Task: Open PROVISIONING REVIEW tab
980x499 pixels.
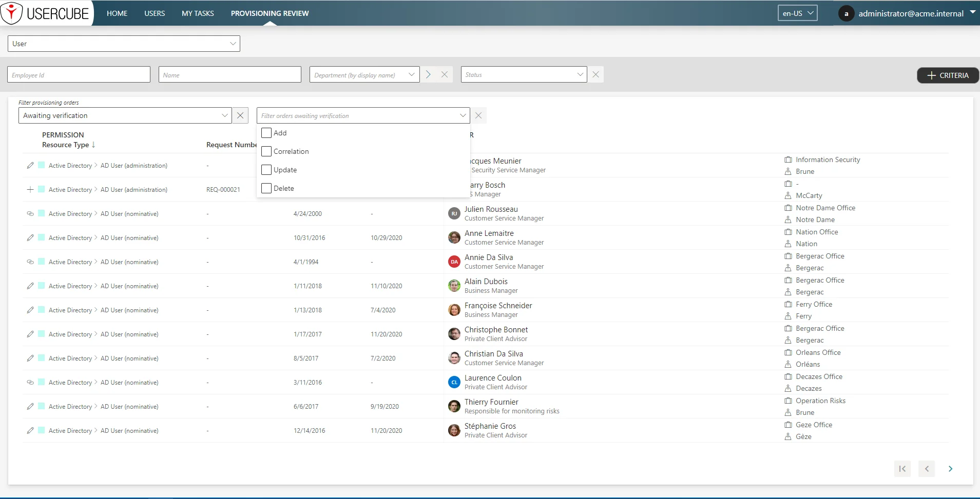Action: click(270, 13)
